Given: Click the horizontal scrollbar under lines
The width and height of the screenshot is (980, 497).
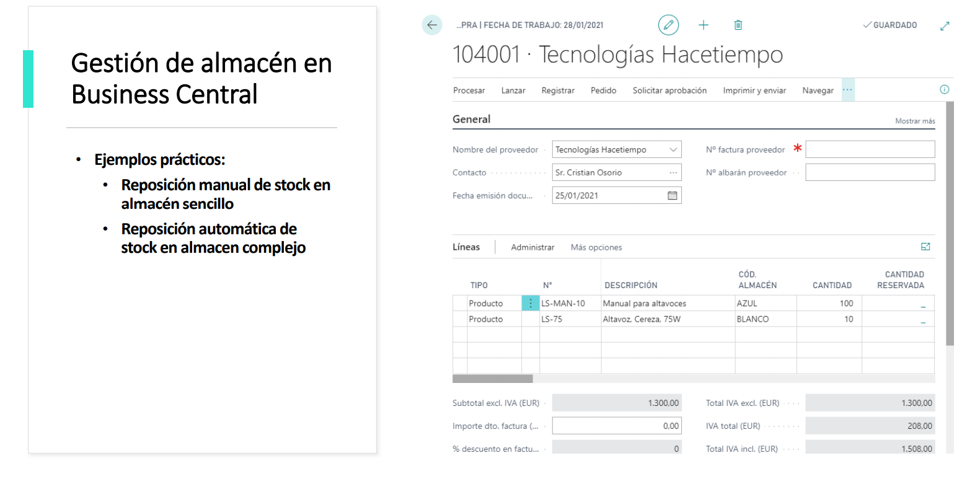Looking at the screenshot, I should pos(493,379).
